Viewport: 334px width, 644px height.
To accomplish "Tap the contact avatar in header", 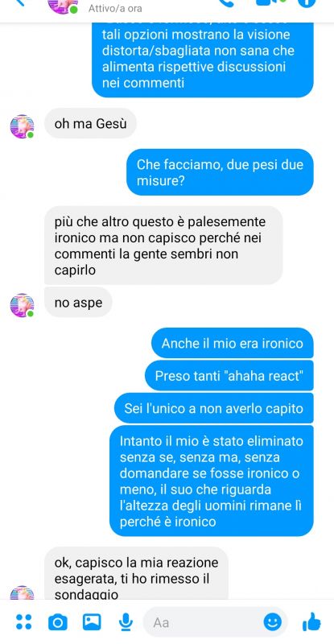I will 63,5.
